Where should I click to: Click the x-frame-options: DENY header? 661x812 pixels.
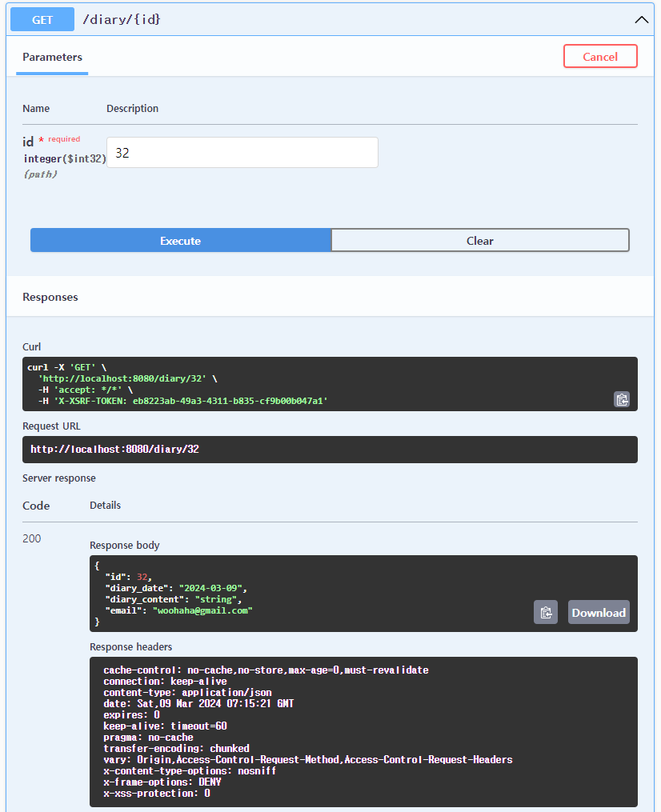pos(162,782)
